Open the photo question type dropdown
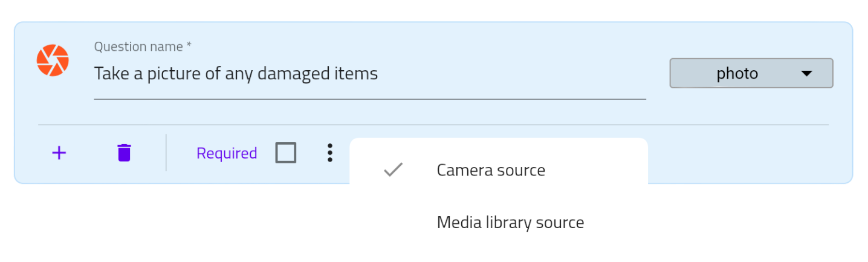868x262 pixels. pos(751,73)
